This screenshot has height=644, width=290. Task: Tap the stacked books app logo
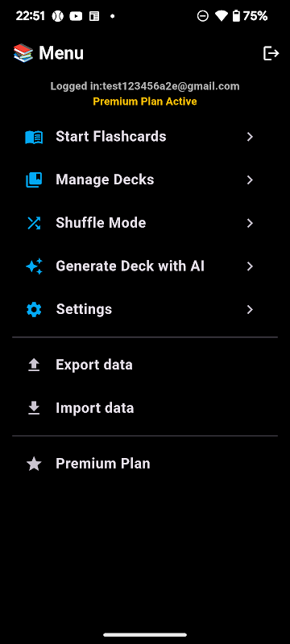click(x=23, y=53)
